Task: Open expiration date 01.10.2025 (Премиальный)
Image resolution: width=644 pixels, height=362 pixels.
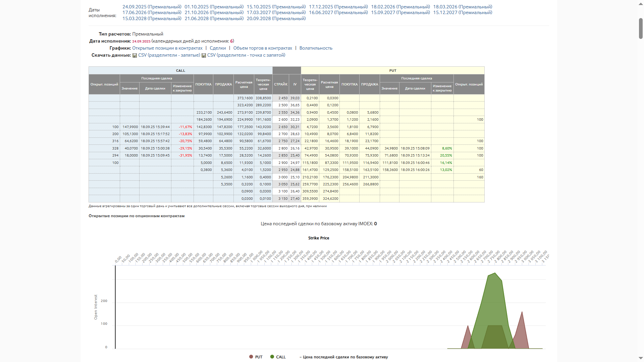Action: 214,7
